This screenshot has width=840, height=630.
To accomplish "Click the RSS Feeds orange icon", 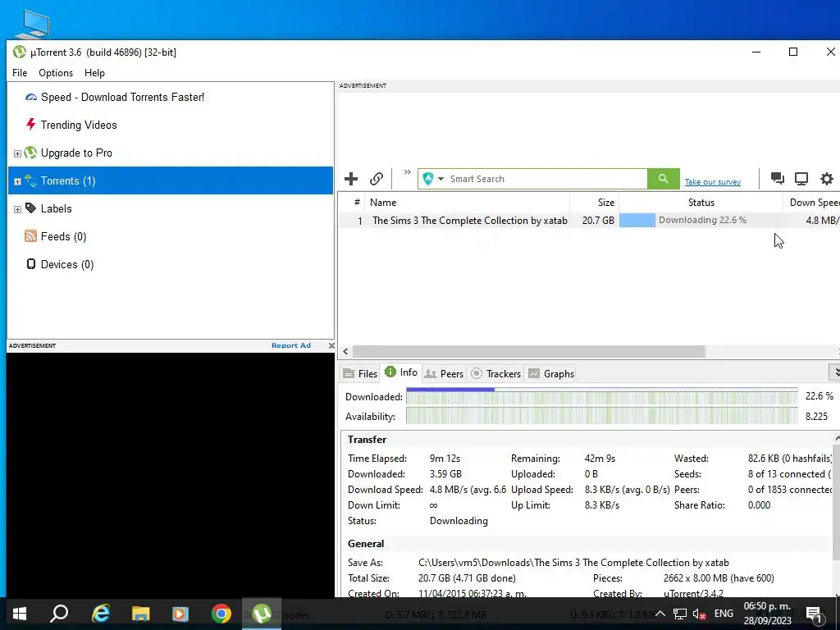I will 30,235.
